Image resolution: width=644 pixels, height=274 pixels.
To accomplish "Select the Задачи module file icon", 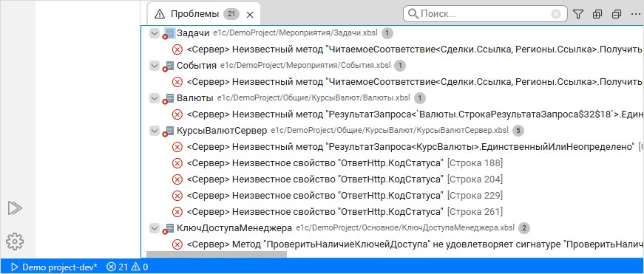I will [169, 34].
